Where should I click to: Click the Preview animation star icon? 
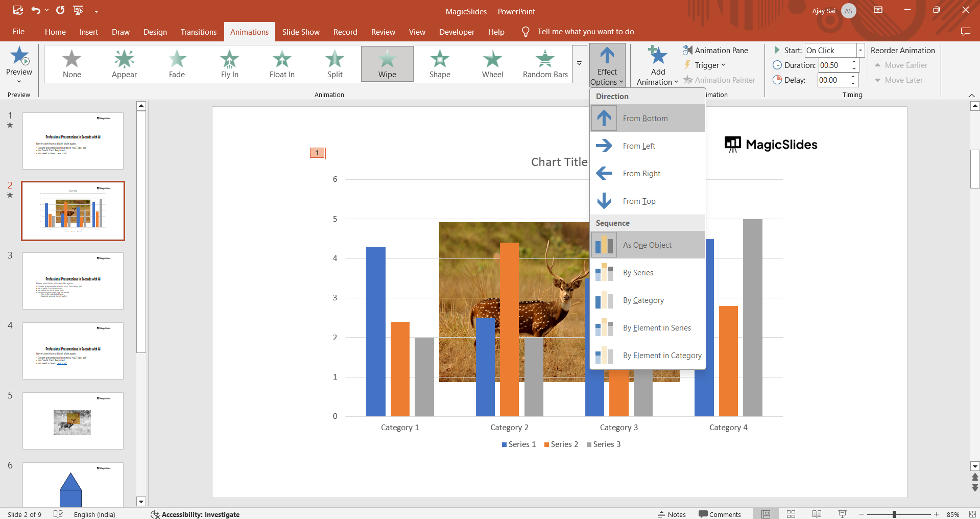click(x=19, y=56)
